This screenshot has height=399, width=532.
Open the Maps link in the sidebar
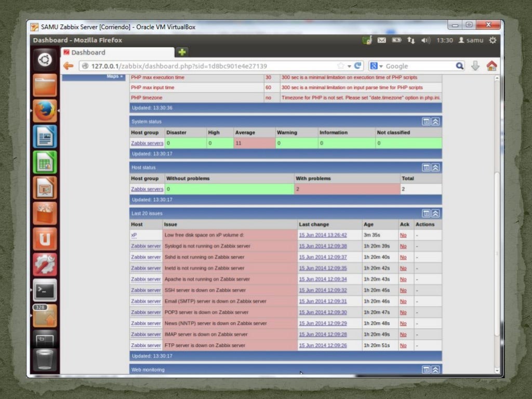coord(114,76)
